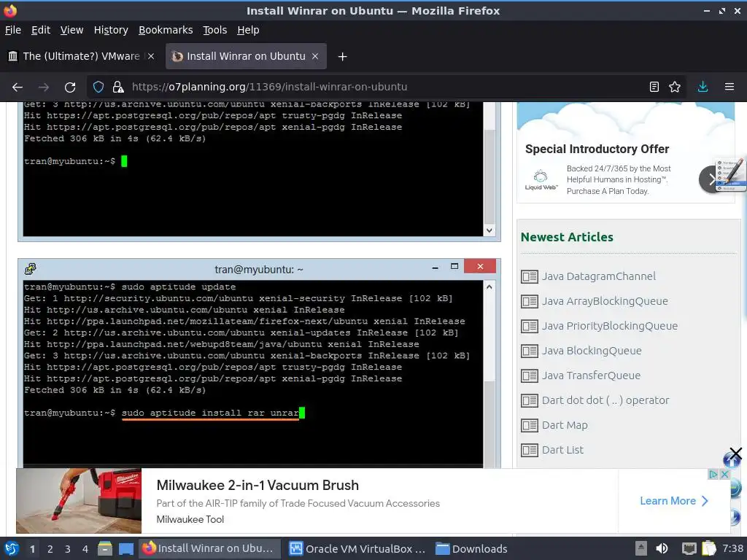Switch to Downloads taskbar window
Viewport: 747px width, 560px height.
472,548
